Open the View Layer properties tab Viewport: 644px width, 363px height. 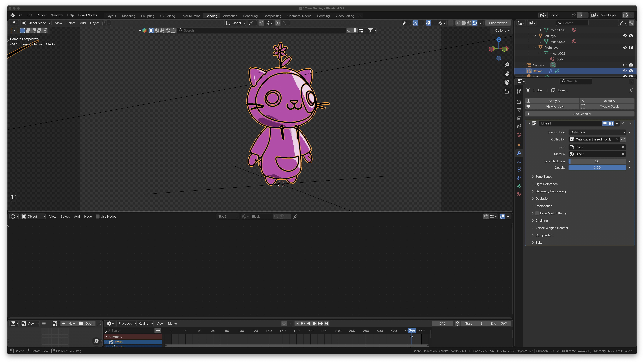pyautogui.click(x=519, y=118)
